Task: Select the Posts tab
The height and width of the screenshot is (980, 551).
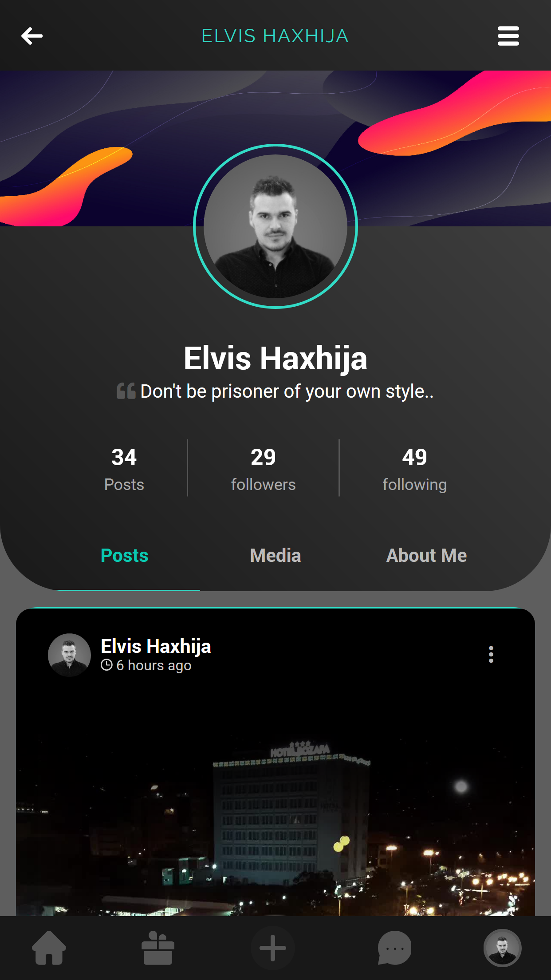Action: 125,556
